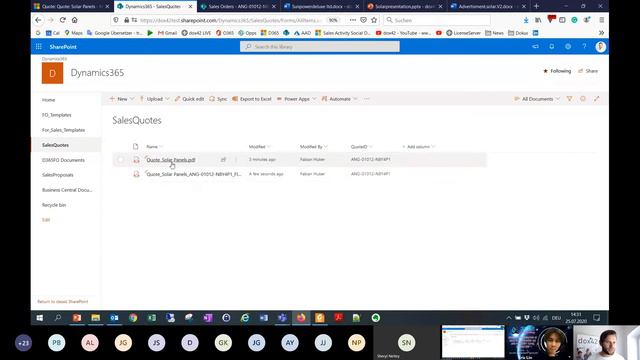The width and height of the screenshot is (640, 360).
Task: Click the Edit link in left navigation
Action: (46, 220)
